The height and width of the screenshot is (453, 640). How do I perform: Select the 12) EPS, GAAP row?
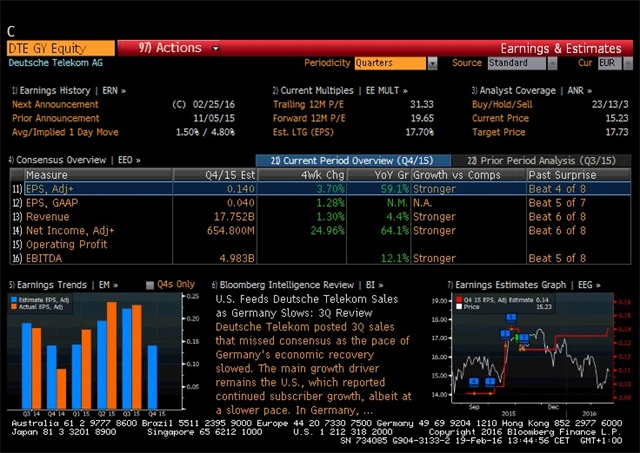coord(320,203)
